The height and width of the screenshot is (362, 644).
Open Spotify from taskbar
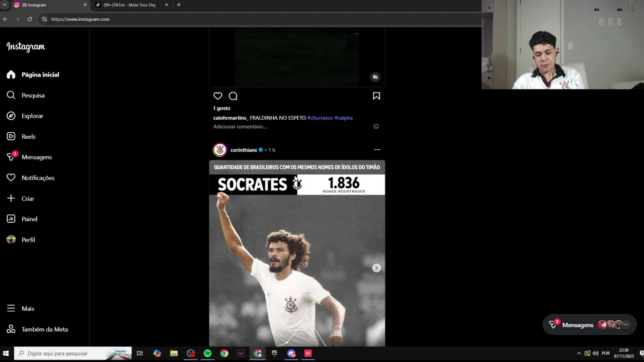click(207, 353)
